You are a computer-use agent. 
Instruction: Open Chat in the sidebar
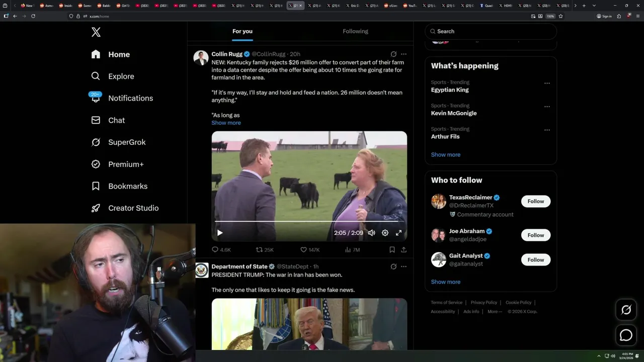[108, 120]
